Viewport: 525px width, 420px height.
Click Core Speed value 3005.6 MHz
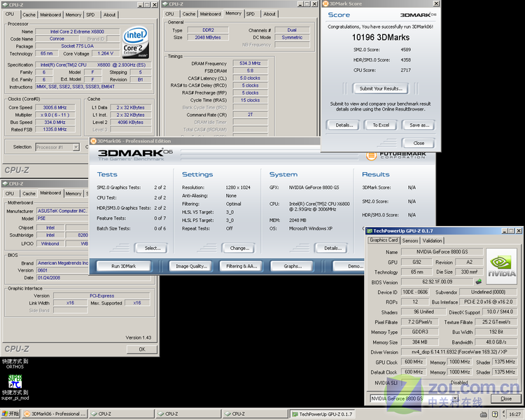[55, 108]
